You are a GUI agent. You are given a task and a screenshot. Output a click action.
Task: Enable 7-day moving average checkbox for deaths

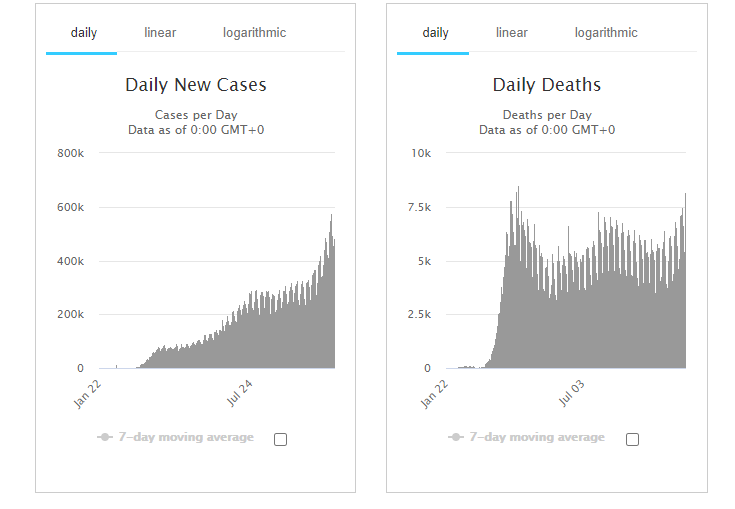point(632,439)
